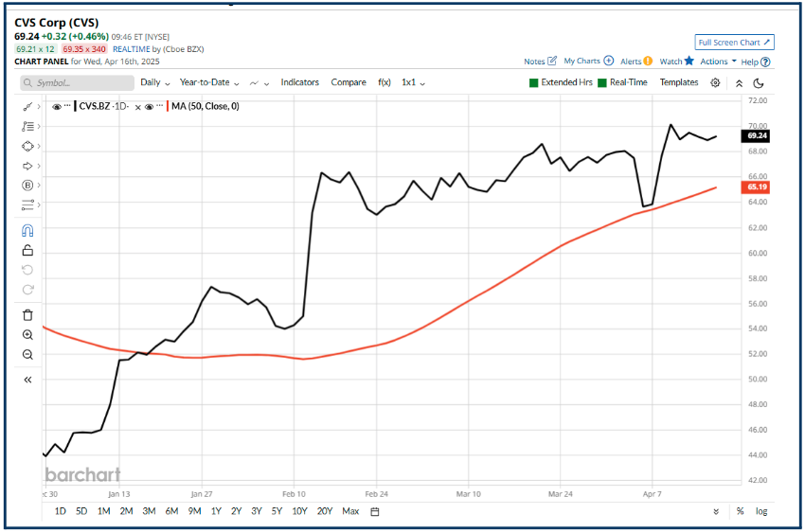Switch to dark mode moon icon

(759, 82)
